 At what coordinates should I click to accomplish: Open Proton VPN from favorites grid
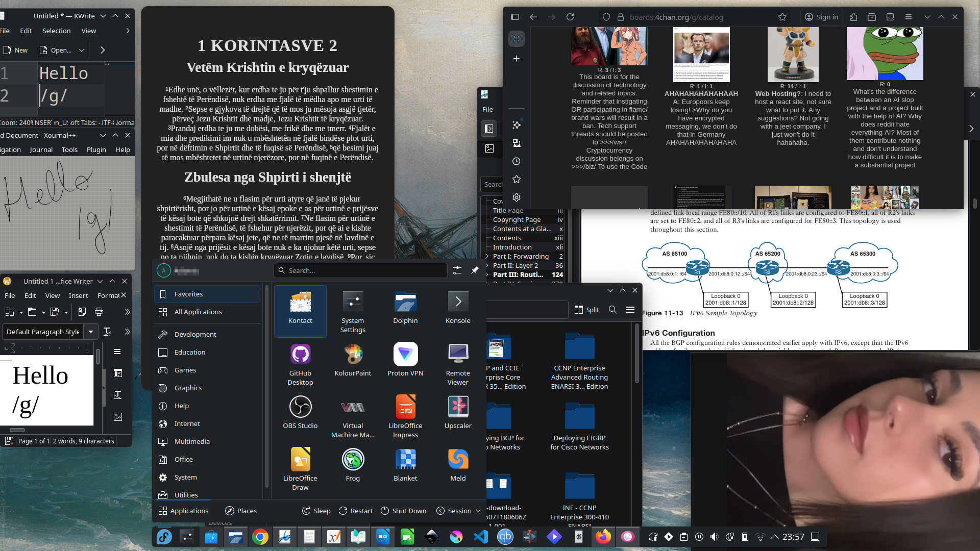click(405, 359)
